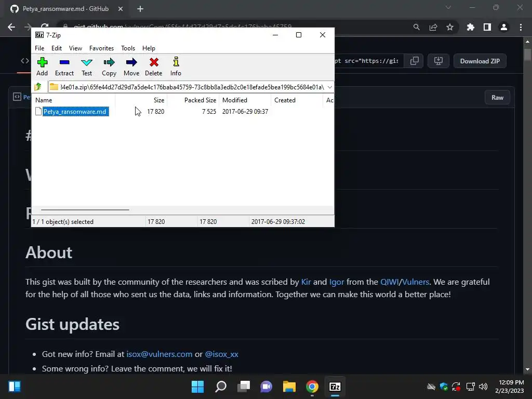
Task: Open the File menu in 7-Zip
Action: point(39,48)
